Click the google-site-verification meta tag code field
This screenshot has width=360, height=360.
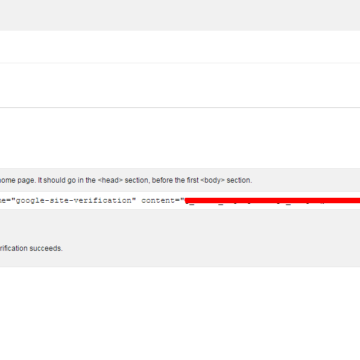[x=180, y=200]
